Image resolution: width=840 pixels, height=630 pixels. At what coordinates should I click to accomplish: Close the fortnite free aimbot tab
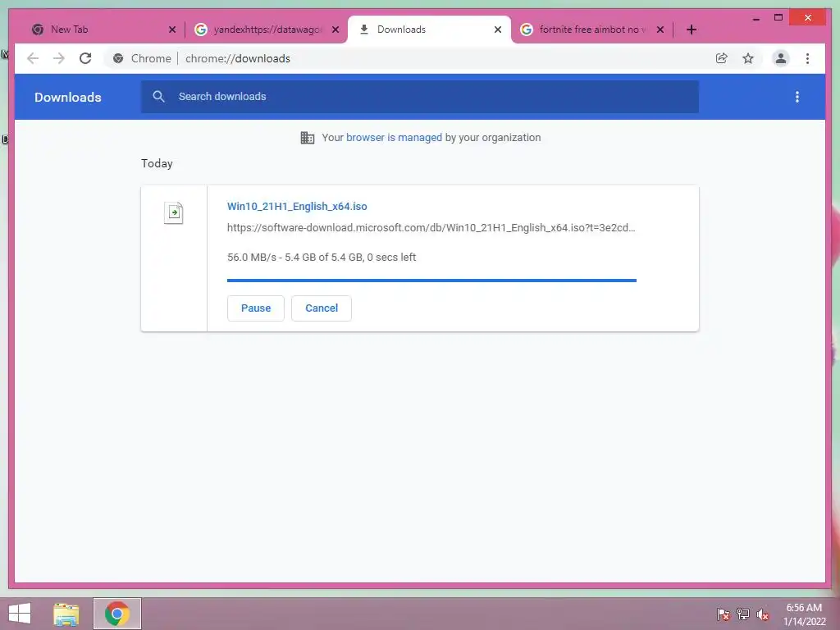[660, 30]
